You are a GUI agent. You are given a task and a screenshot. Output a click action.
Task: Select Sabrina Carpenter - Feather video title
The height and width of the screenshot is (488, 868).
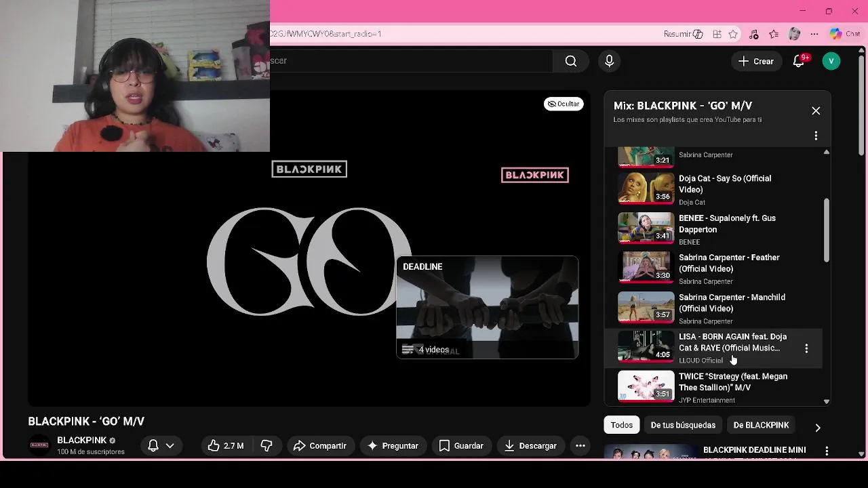[729, 263]
